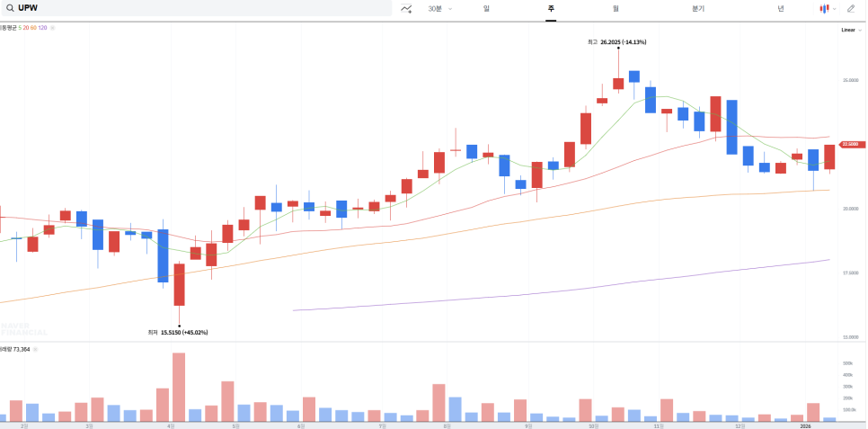This screenshot has height=429, width=868.
Task: Toggle the 120-period moving average
Action: [42, 28]
